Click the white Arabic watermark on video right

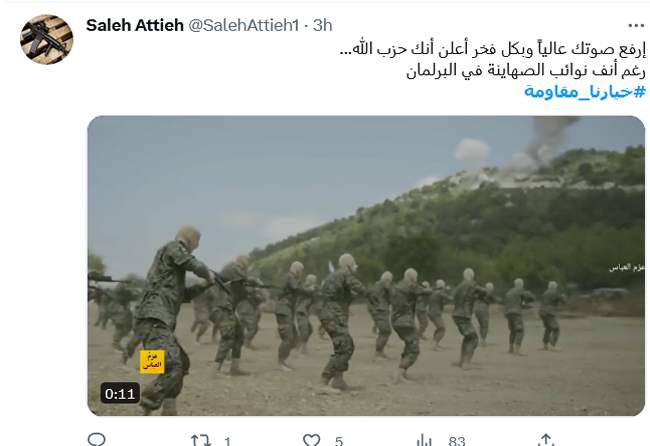(x=626, y=268)
